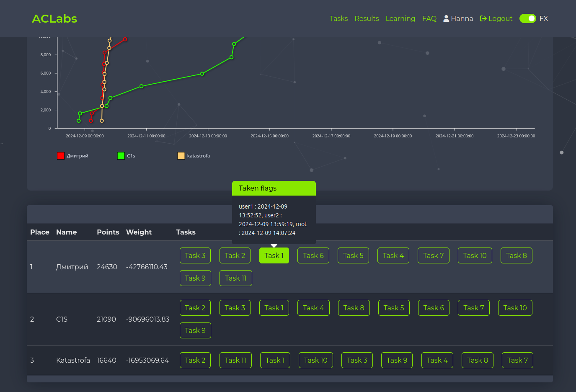Open the Tasks page in navigation
The height and width of the screenshot is (392, 576).
pyautogui.click(x=338, y=18)
